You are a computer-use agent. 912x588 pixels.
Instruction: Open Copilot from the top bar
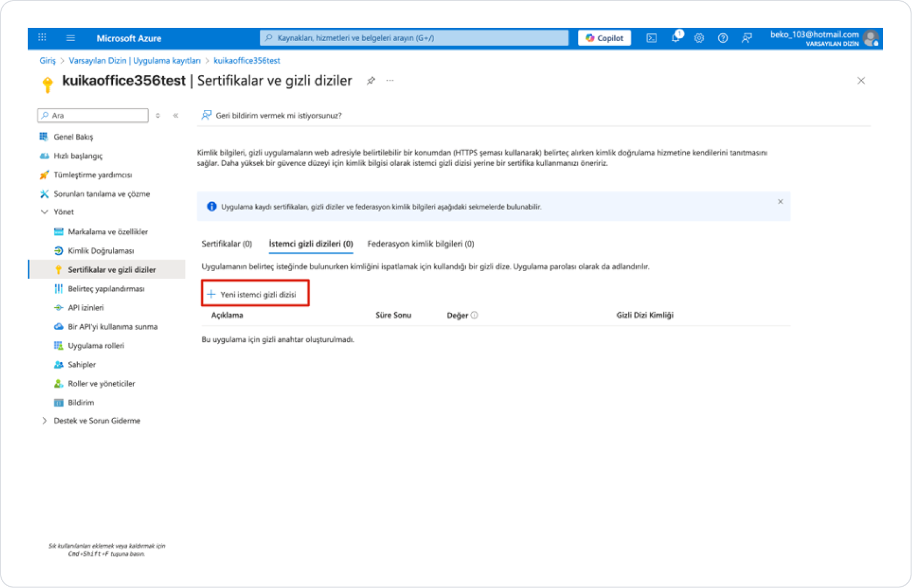[605, 38]
